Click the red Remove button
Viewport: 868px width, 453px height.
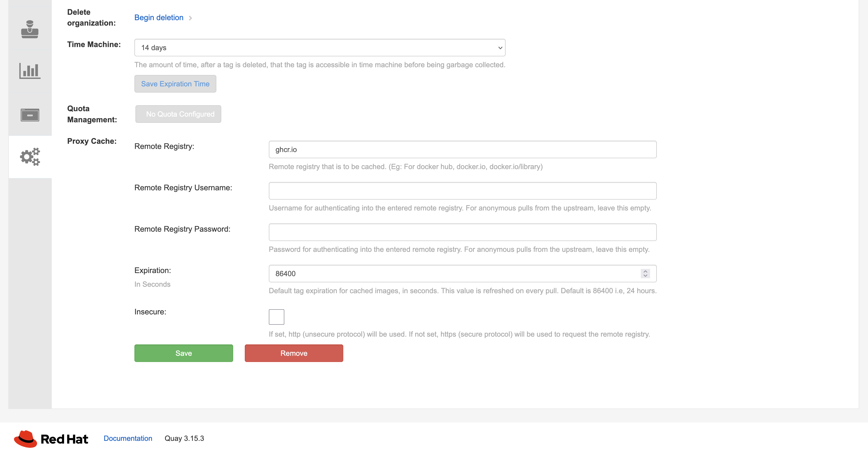click(x=293, y=353)
